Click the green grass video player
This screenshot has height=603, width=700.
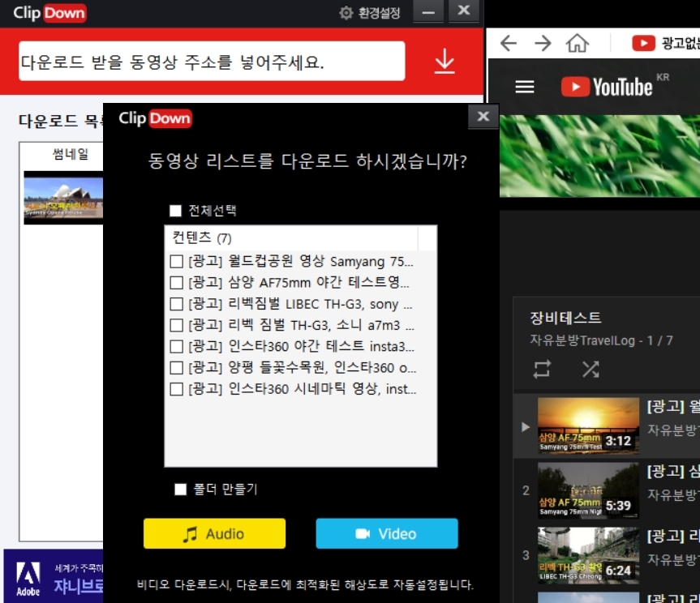click(x=599, y=156)
